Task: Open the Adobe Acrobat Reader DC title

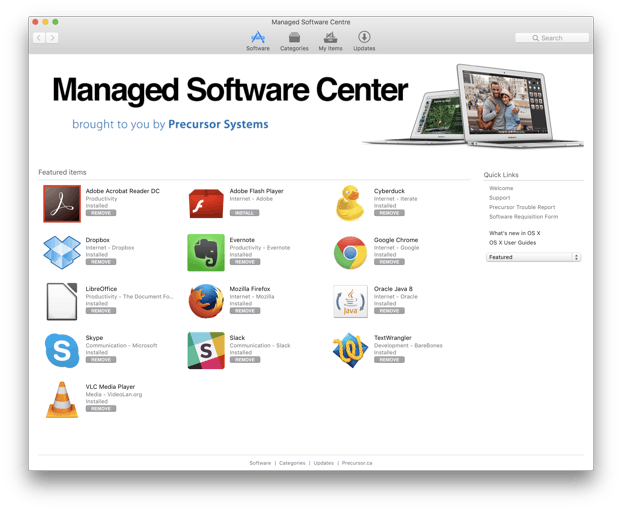Action: click(123, 191)
